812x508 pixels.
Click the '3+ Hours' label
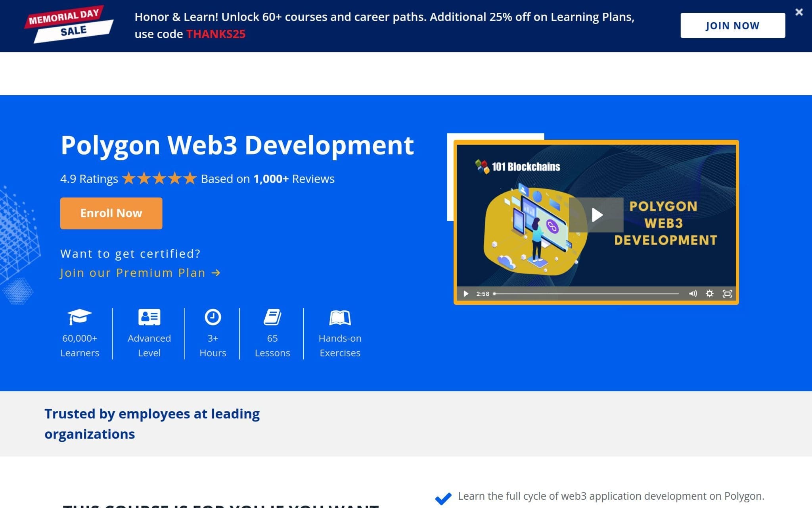[x=213, y=346]
